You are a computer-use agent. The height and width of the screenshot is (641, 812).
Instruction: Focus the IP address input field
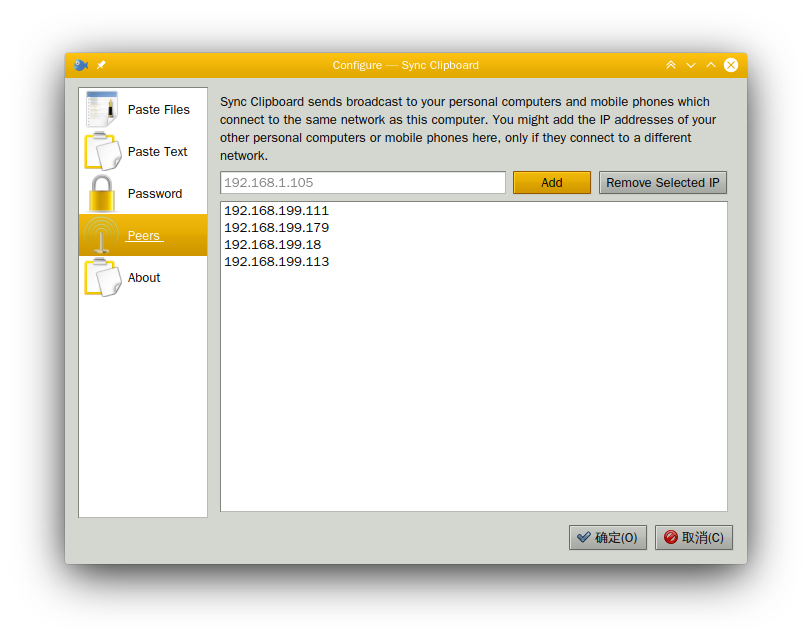click(x=362, y=183)
